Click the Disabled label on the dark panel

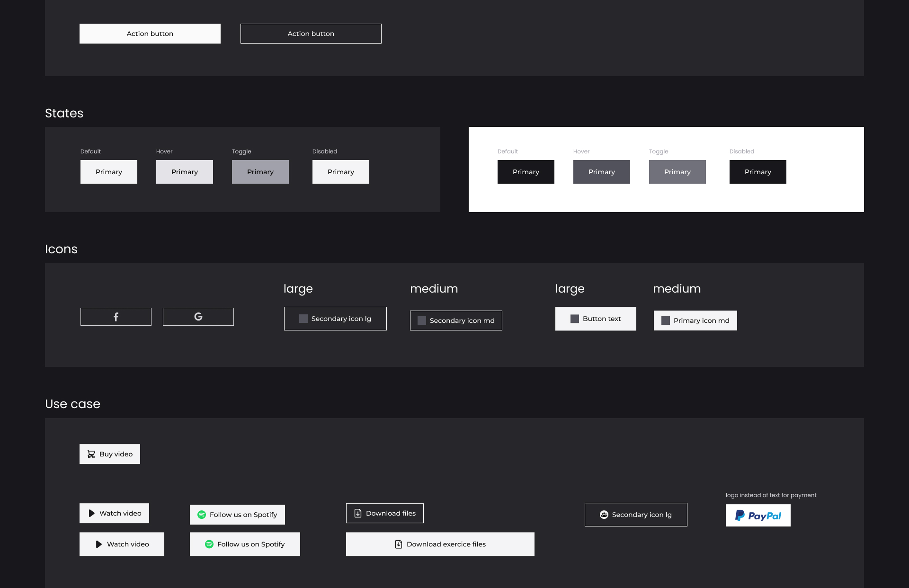pos(325,151)
